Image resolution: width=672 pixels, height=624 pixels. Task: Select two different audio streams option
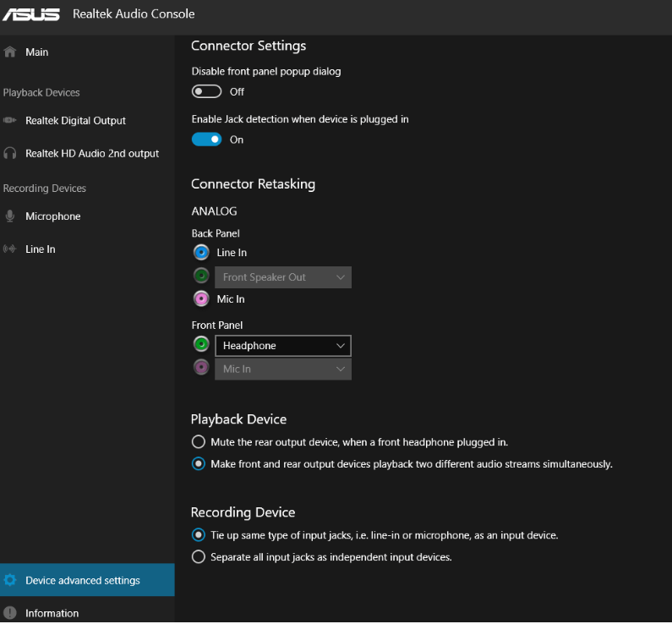pyautogui.click(x=199, y=463)
